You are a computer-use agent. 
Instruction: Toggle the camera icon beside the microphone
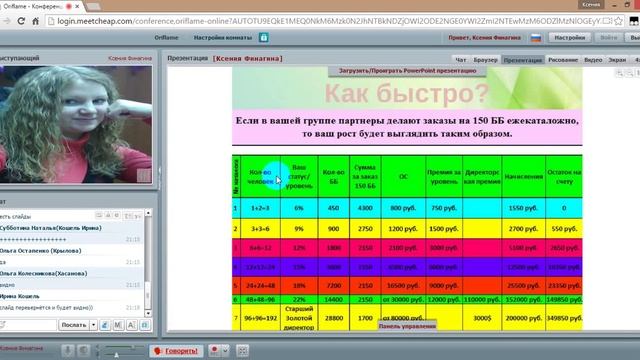click(84, 351)
